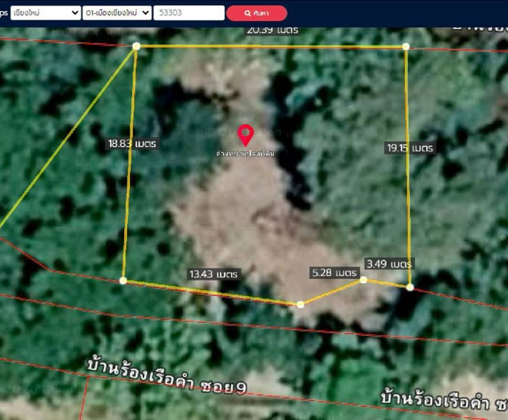The height and width of the screenshot is (420, 508).
Task: Click the lowest vertex on the bottom edge
Action: [x=300, y=304]
